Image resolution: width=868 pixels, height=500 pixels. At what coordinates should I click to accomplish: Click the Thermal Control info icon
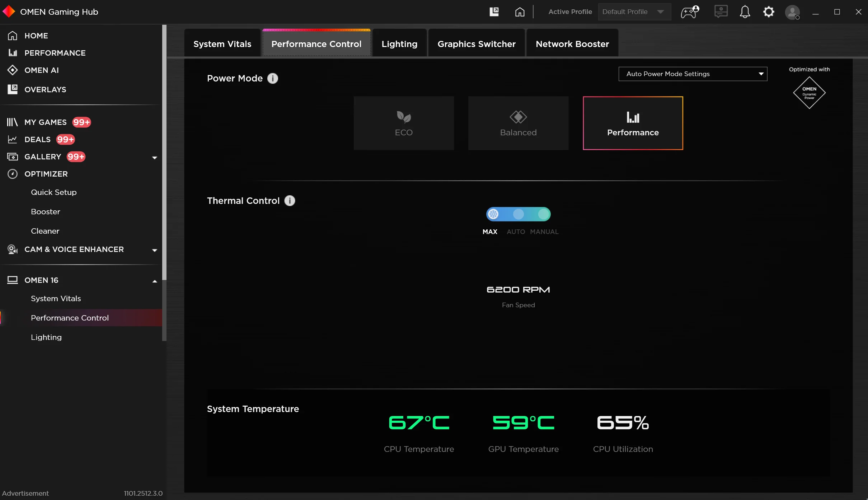pos(290,201)
